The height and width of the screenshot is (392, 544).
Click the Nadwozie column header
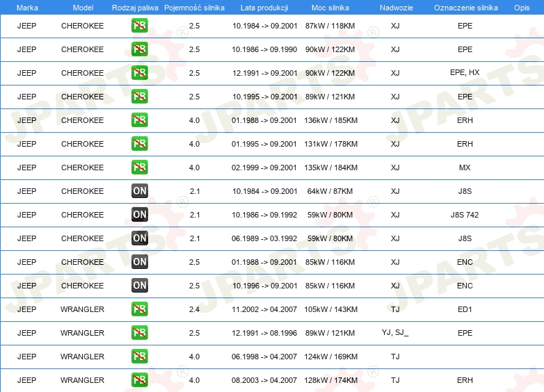pyautogui.click(x=397, y=8)
